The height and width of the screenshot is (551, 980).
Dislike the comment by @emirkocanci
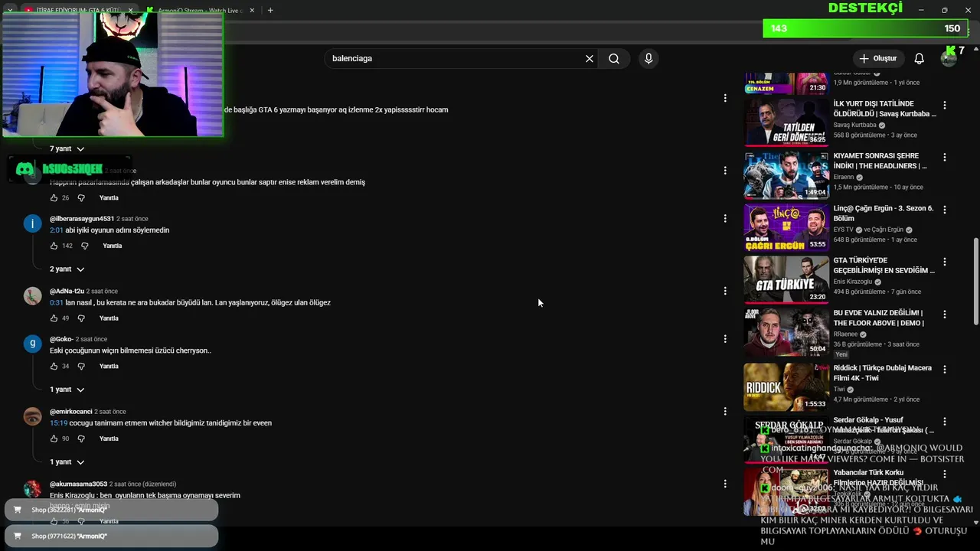point(81,439)
